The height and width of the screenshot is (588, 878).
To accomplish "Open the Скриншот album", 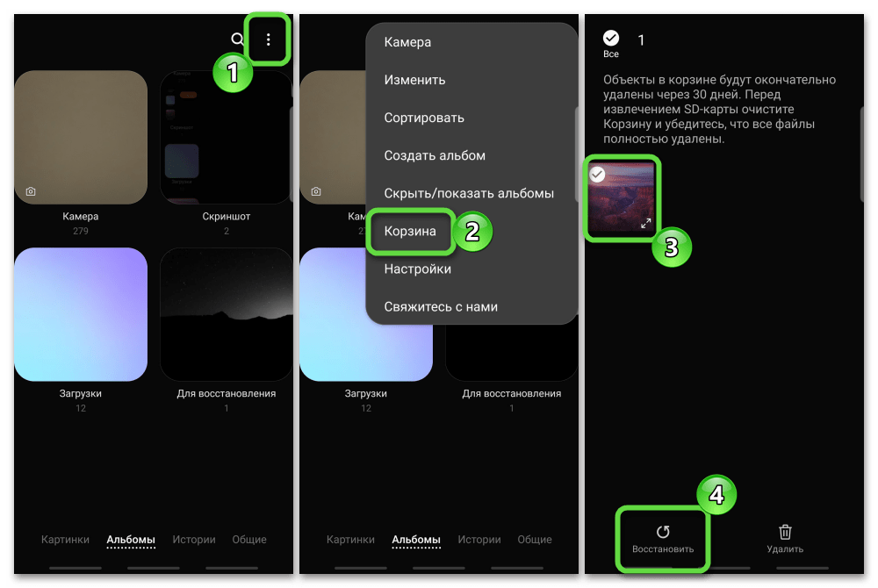I will click(226, 138).
